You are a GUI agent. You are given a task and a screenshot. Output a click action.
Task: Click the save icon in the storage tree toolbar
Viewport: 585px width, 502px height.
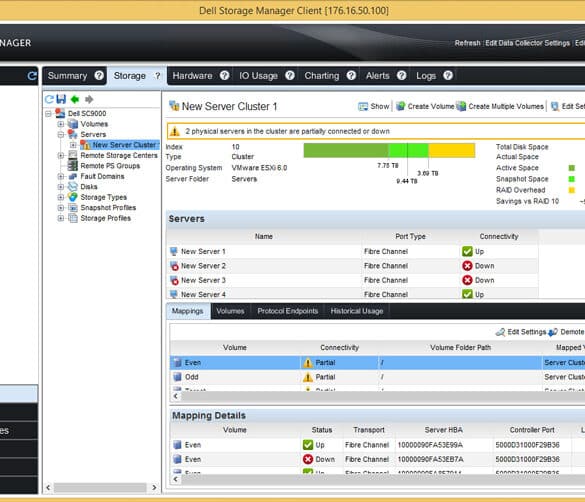pos(61,99)
